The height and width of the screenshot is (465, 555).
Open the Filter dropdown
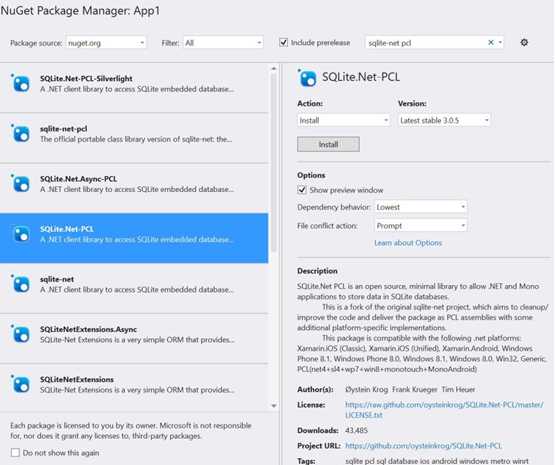223,43
